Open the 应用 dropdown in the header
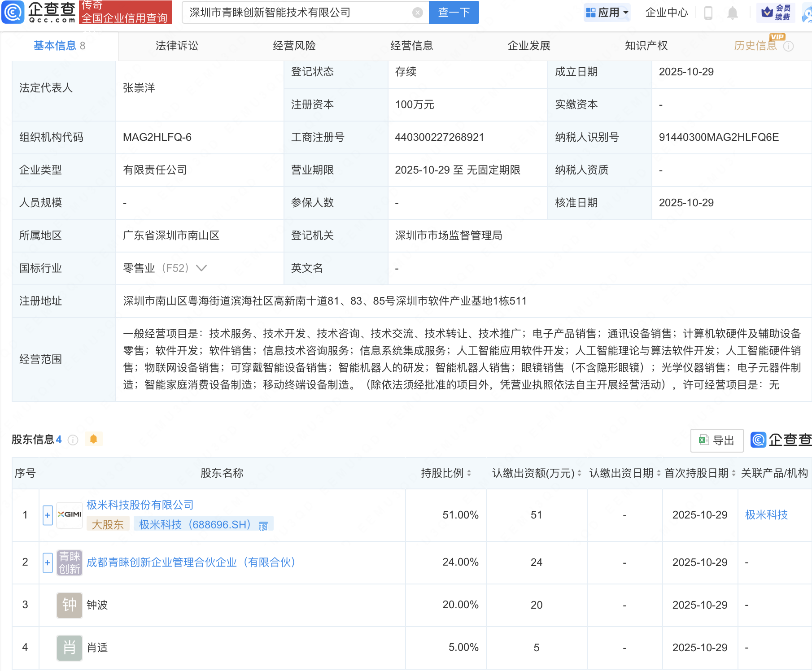 pos(607,12)
